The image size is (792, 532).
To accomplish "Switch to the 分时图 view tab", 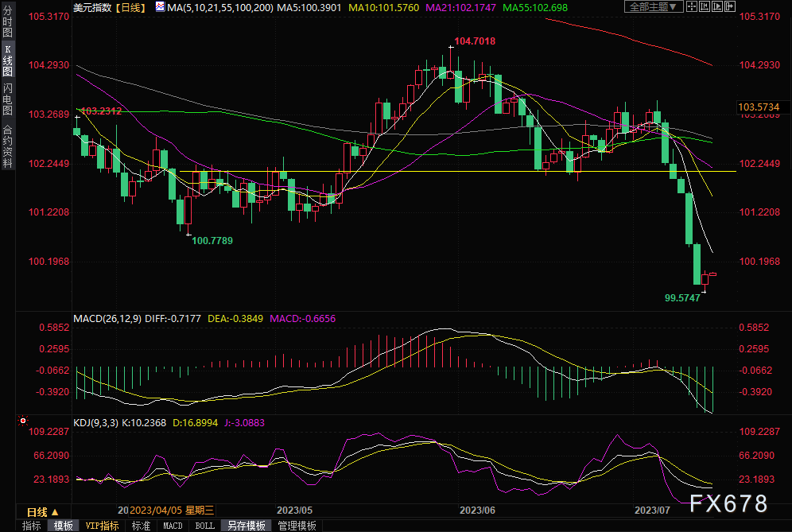I will [x=8, y=21].
